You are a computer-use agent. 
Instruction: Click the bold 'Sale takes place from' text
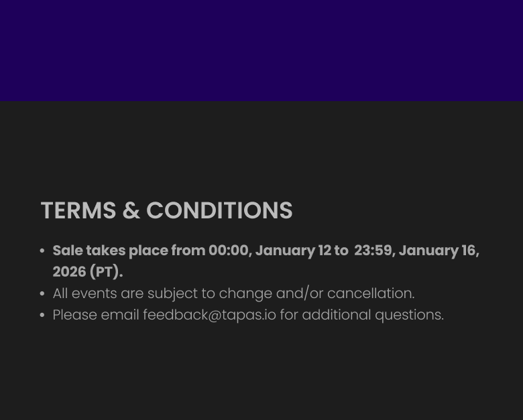[x=129, y=251]
